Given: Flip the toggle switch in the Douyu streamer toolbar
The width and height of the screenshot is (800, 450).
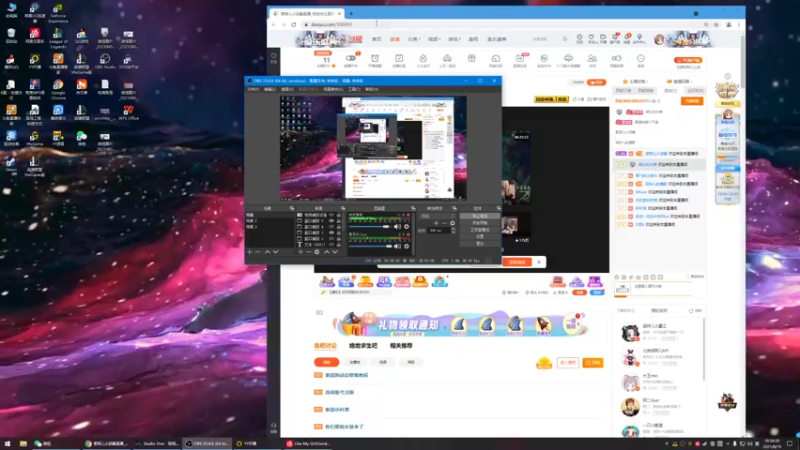Looking at the screenshot, I should [x=351, y=58].
